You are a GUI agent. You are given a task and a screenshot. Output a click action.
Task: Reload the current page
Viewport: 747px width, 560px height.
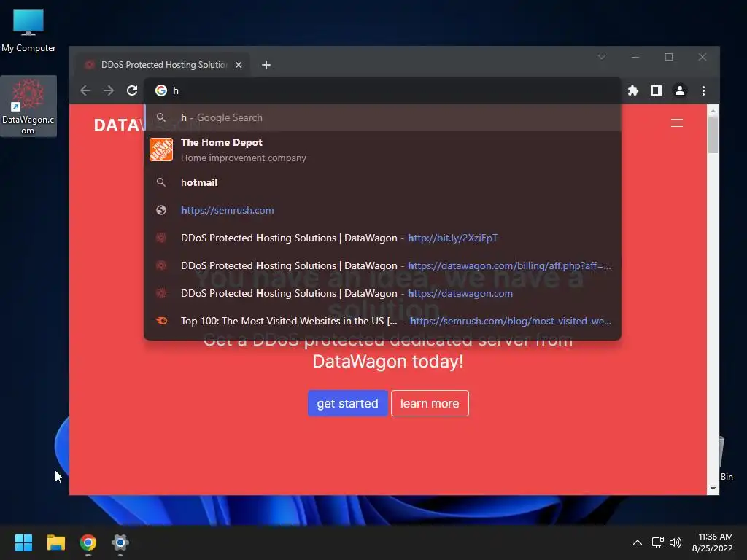click(x=132, y=90)
